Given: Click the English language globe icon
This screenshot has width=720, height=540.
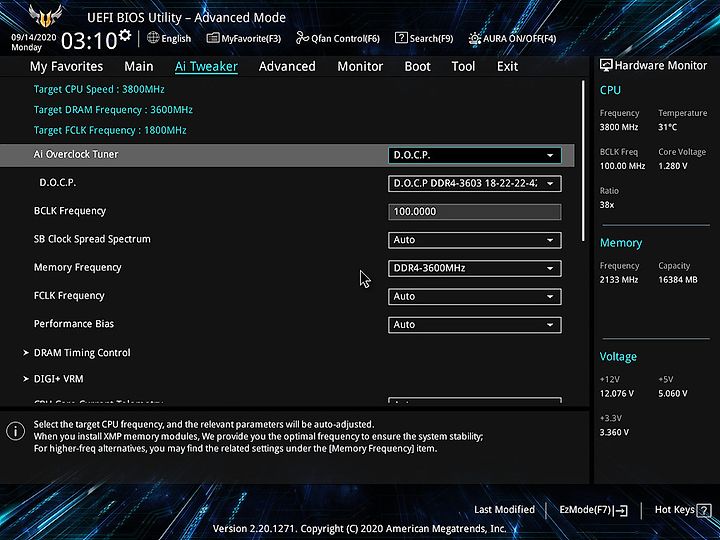Looking at the screenshot, I should pyautogui.click(x=153, y=38).
